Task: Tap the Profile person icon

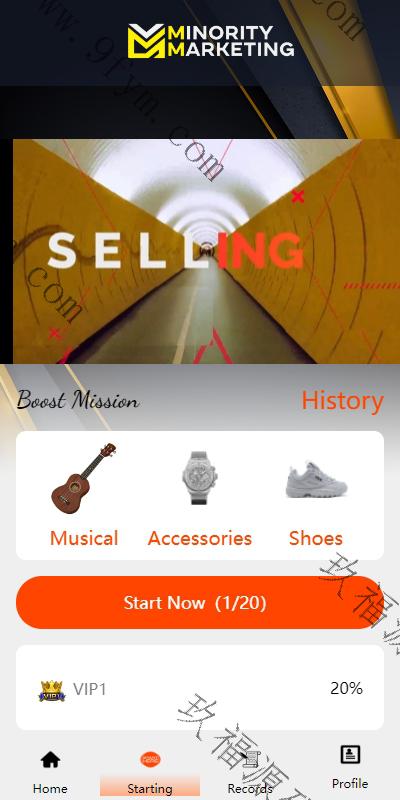Action: pyautogui.click(x=350, y=754)
